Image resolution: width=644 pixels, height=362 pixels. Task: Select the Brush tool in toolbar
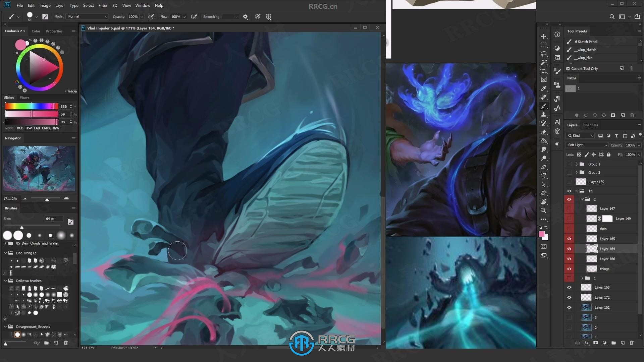tap(544, 106)
